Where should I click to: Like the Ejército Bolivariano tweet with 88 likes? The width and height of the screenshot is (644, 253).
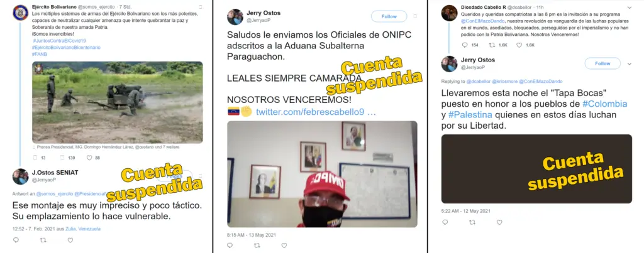(x=89, y=158)
